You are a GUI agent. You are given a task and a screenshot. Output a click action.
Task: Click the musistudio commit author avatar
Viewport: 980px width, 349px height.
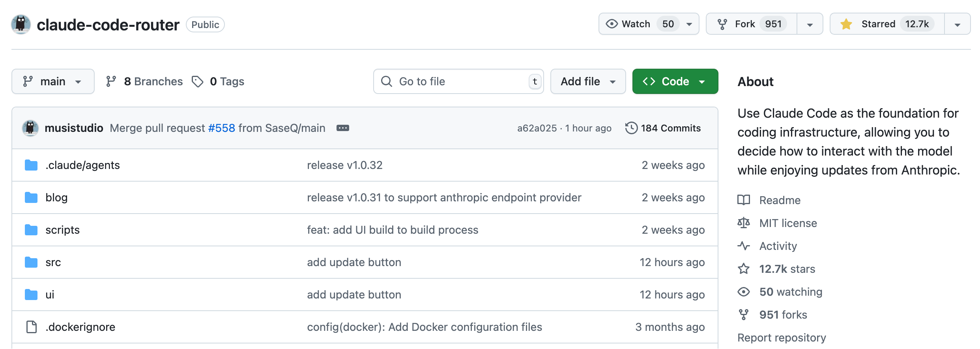30,128
